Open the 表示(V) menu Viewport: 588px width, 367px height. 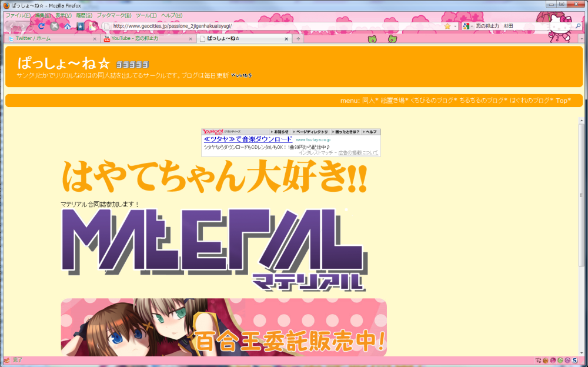(64, 15)
